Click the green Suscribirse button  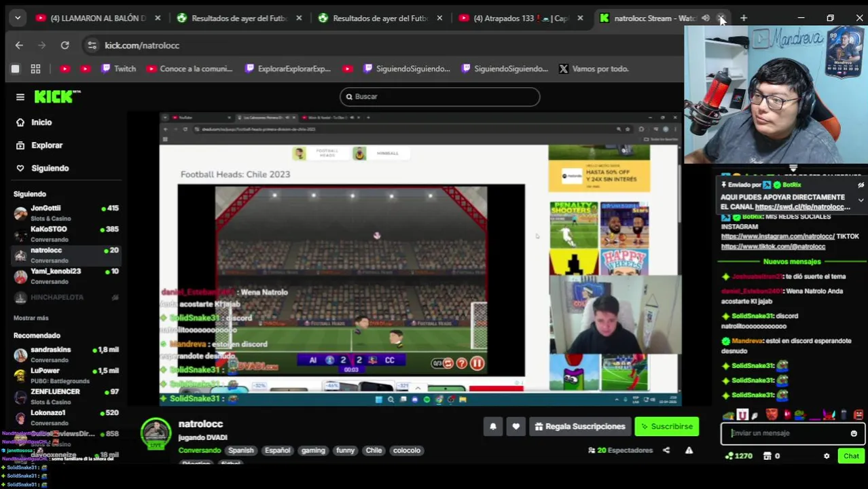[666, 427]
